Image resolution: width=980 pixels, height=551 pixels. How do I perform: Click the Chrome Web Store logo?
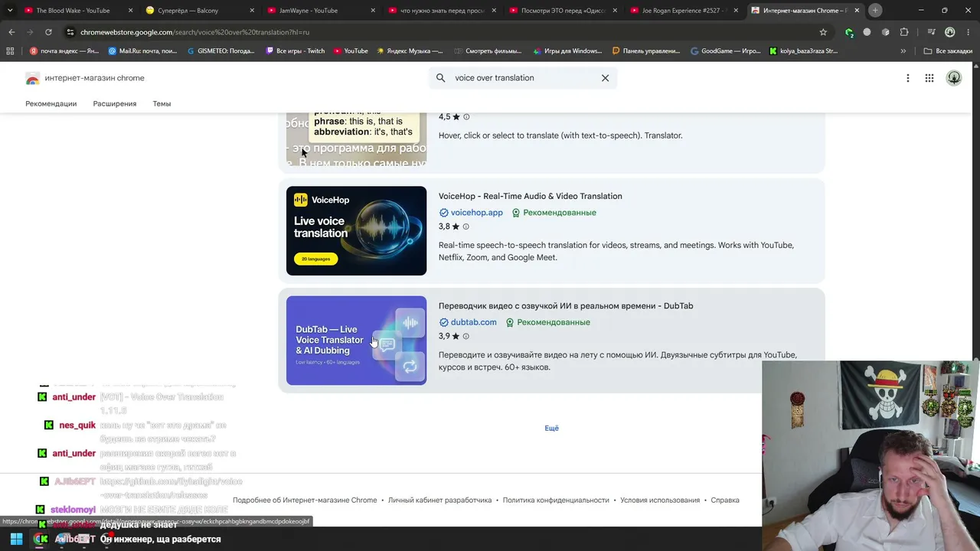(32, 78)
